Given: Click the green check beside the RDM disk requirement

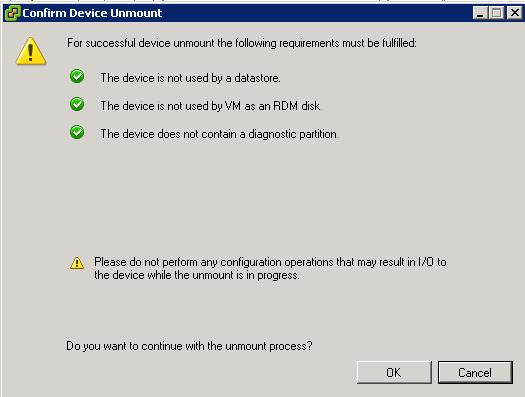Looking at the screenshot, I should pos(77,104).
